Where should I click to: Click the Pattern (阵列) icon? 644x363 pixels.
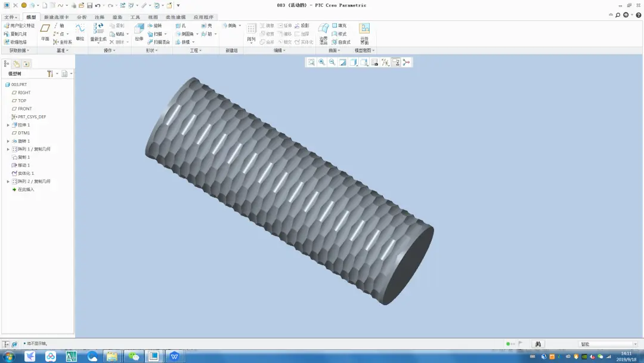click(252, 33)
